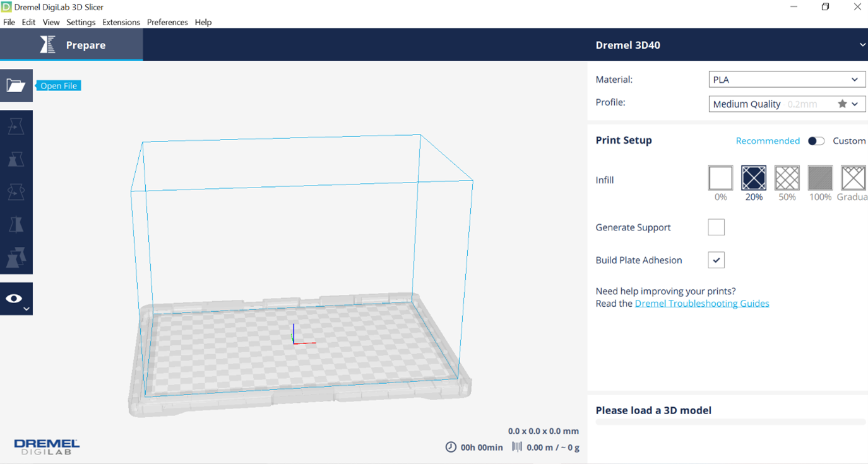
Task: Select the Mirror tool in the left toolbar
Action: coord(16,225)
